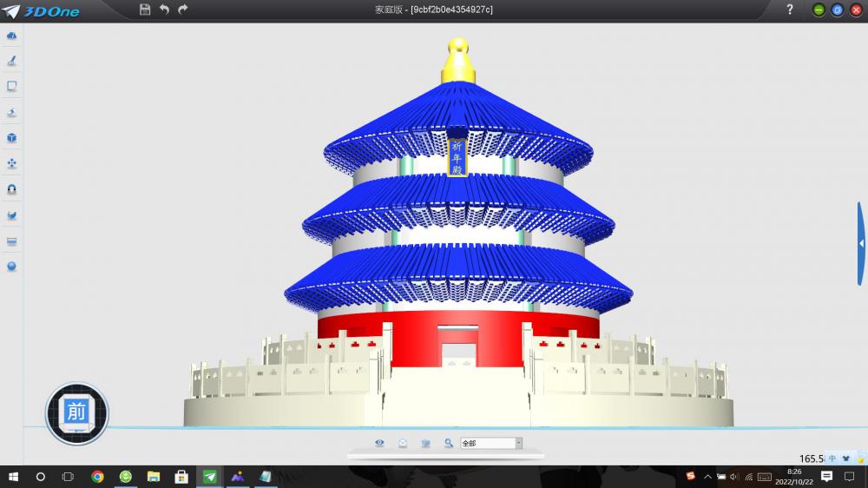Switch to 3DOne app on taskbar
The image size is (868, 488).
210,477
